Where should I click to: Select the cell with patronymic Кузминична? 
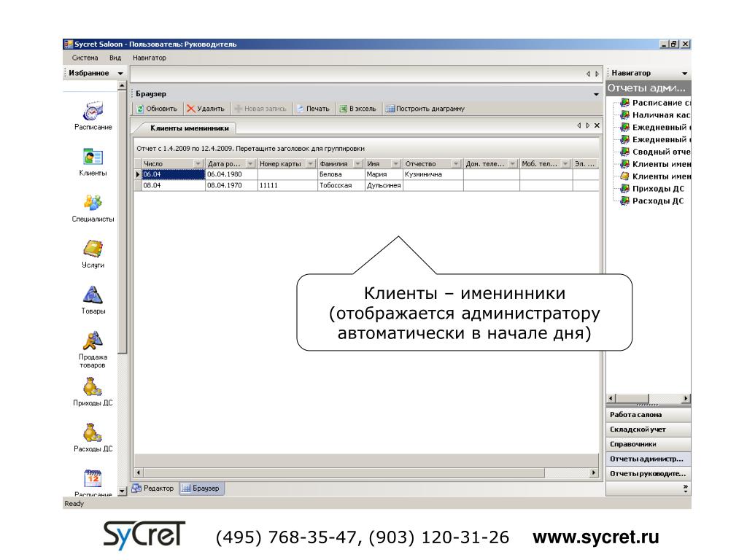(x=433, y=174)
